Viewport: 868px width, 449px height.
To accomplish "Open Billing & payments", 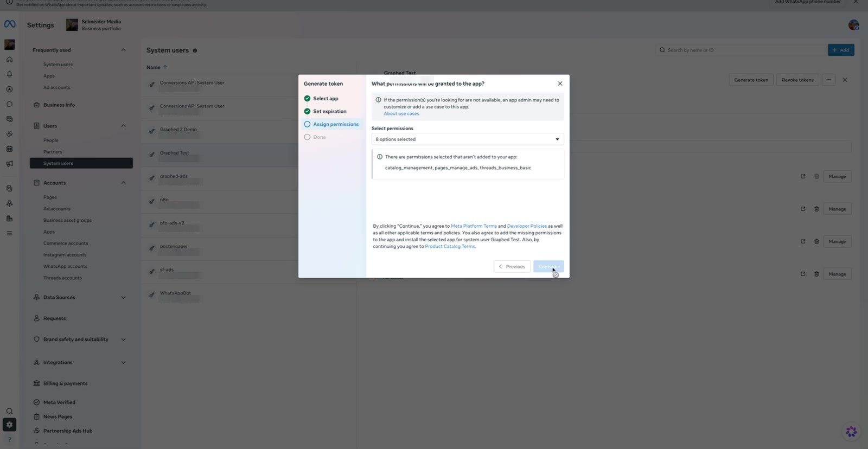I will click(x=65, y=383).
